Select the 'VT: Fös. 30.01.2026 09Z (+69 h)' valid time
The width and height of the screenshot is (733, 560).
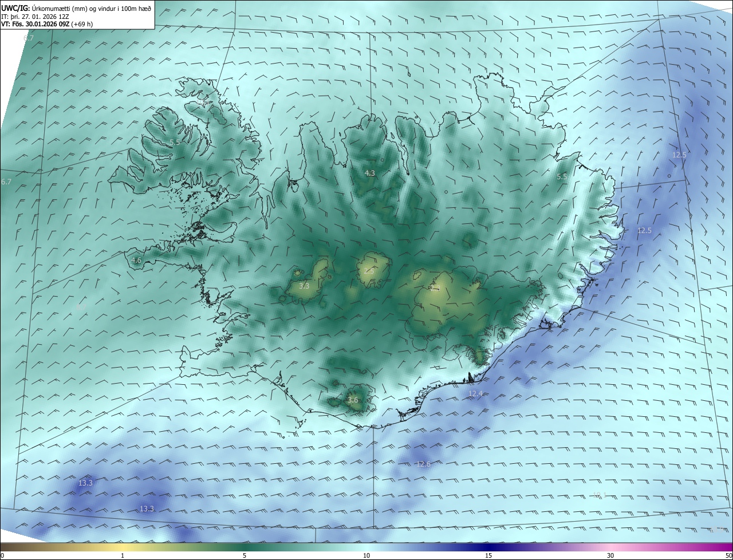point(47,24)
